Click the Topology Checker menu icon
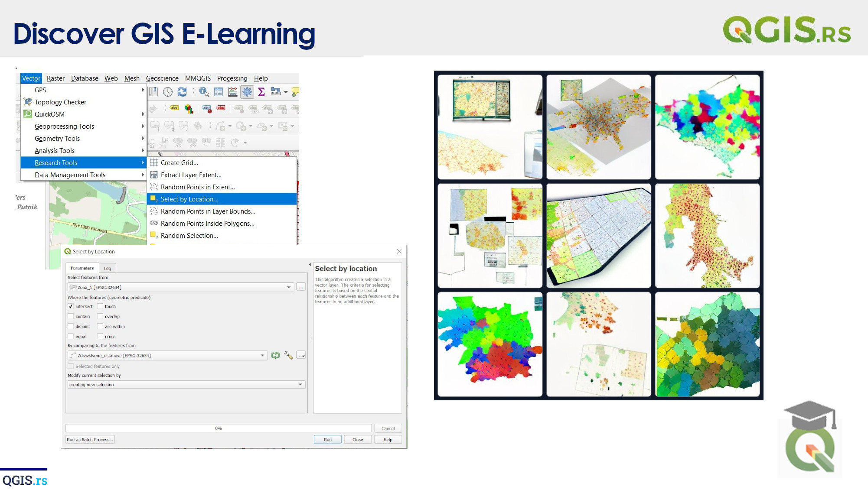 coord(28,102)
